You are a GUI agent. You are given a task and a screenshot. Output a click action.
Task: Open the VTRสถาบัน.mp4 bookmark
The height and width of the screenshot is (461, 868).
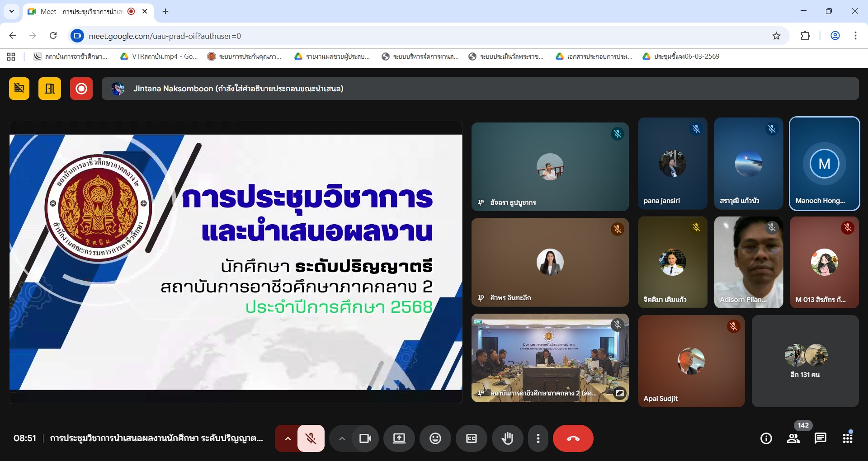(x=159, y=56)
